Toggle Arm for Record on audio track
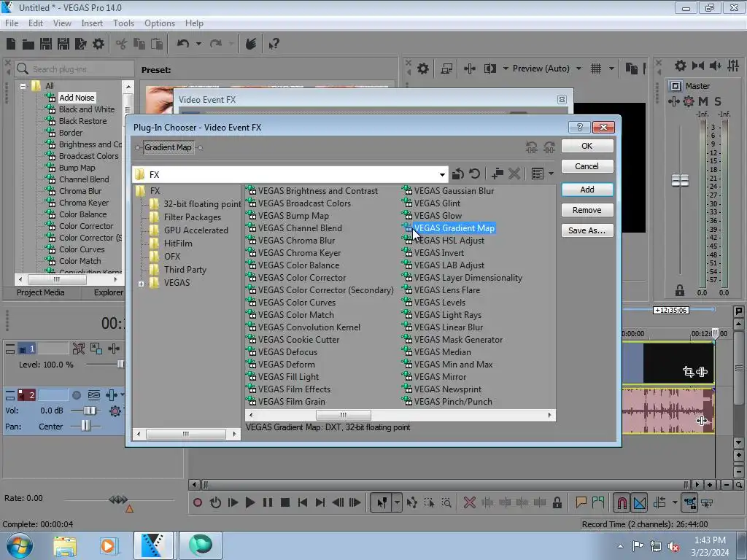This screenshot has width=747, height=560. 76,394
